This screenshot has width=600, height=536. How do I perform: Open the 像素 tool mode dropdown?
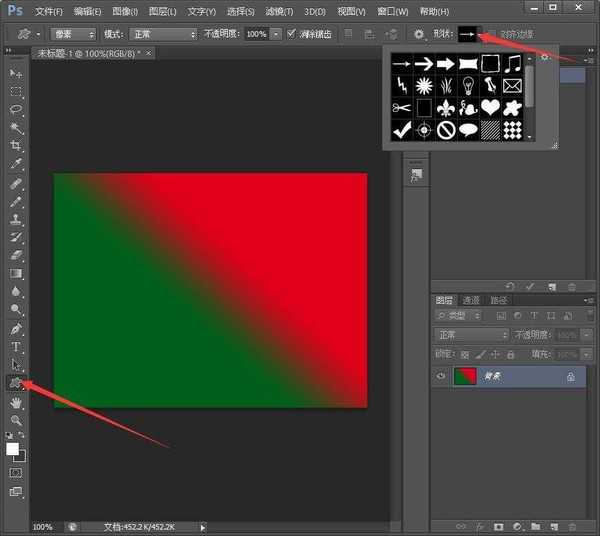(x=72, y=34)
